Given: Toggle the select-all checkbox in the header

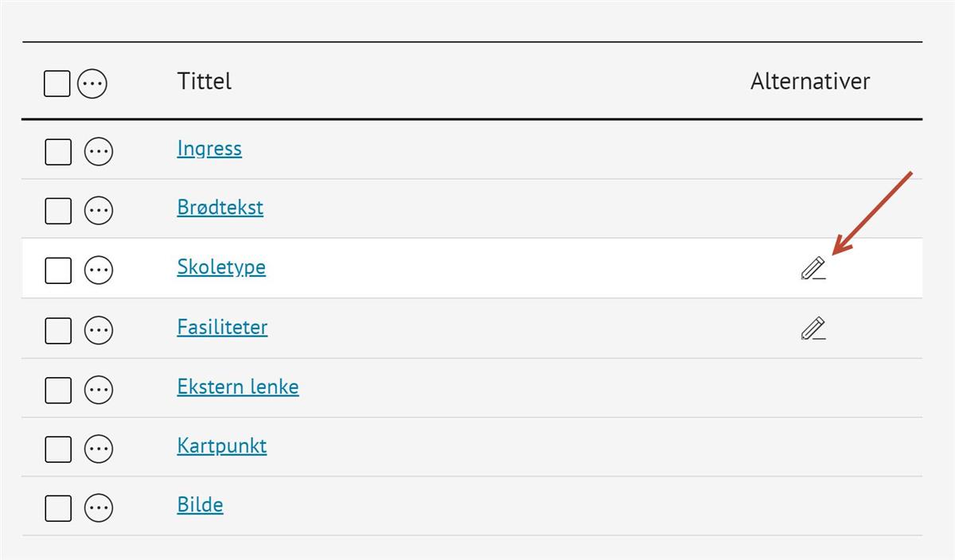Looking at the screenshot, I should tap(57, 83).
